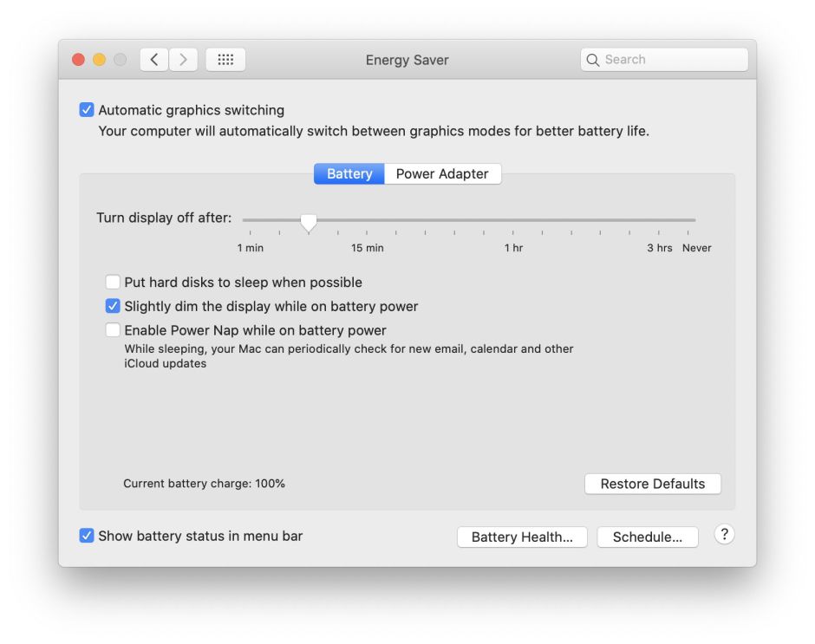
Task: Open the Schedule settings
Action: click(648, 537)
